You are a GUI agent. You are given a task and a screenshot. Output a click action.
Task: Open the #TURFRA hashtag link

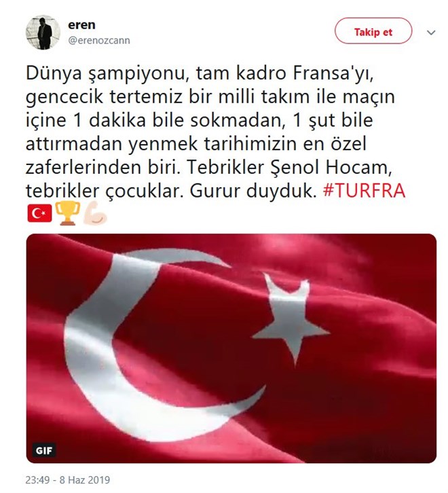click(364, 191)
